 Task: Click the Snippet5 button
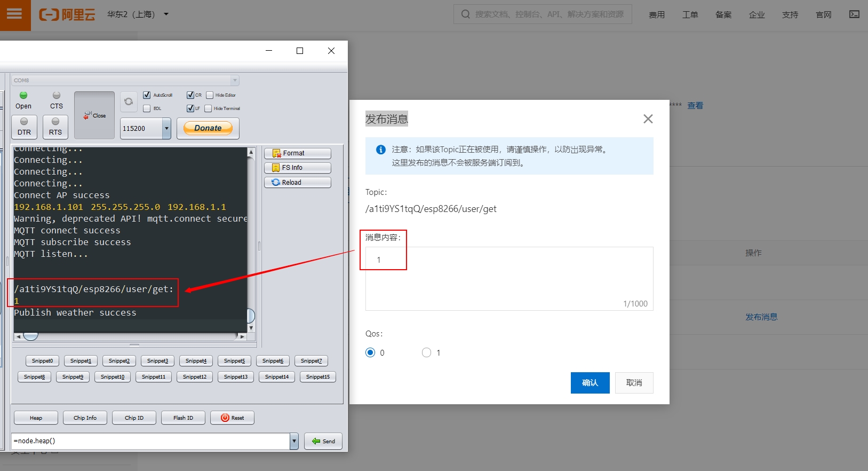pyautogui.click(x=234, y=361)
